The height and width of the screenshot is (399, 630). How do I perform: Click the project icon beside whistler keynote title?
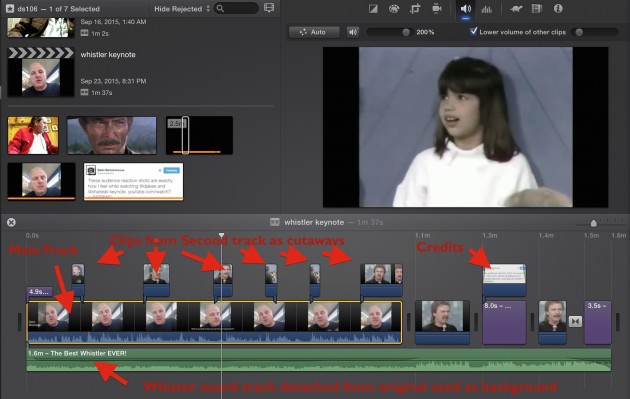pos(275,222)
